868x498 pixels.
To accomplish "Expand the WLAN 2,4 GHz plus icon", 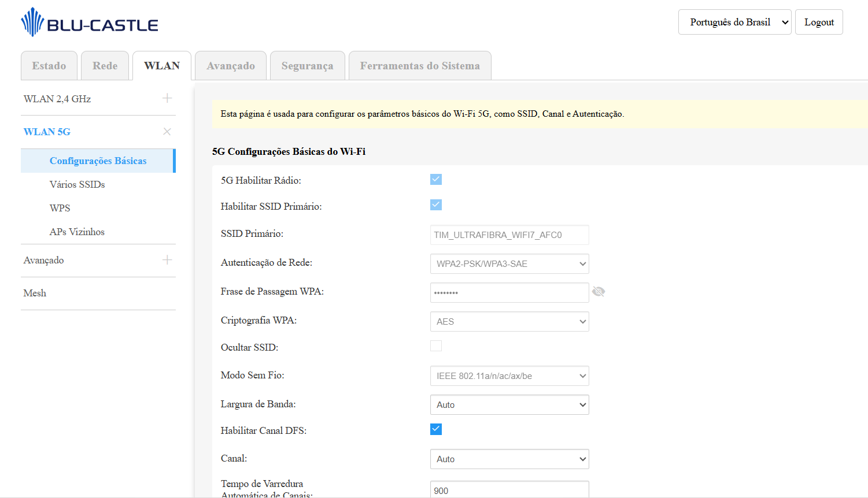I will [167, 98].
